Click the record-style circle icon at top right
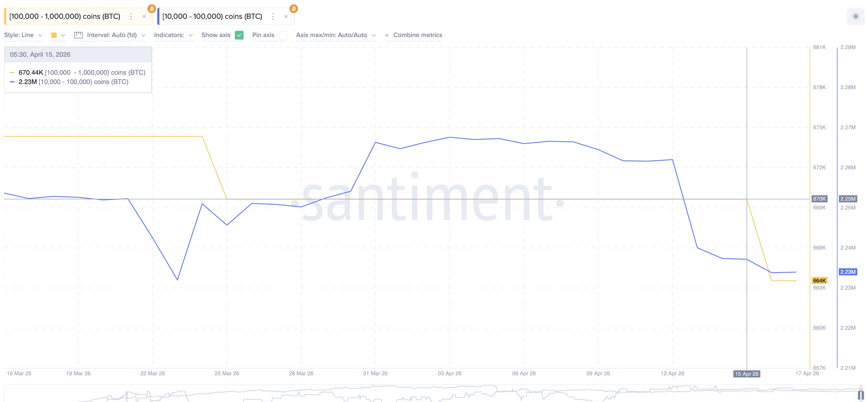The width and height of the screenshot is (868, 402). pyautogui.click(x=855, y=16)
